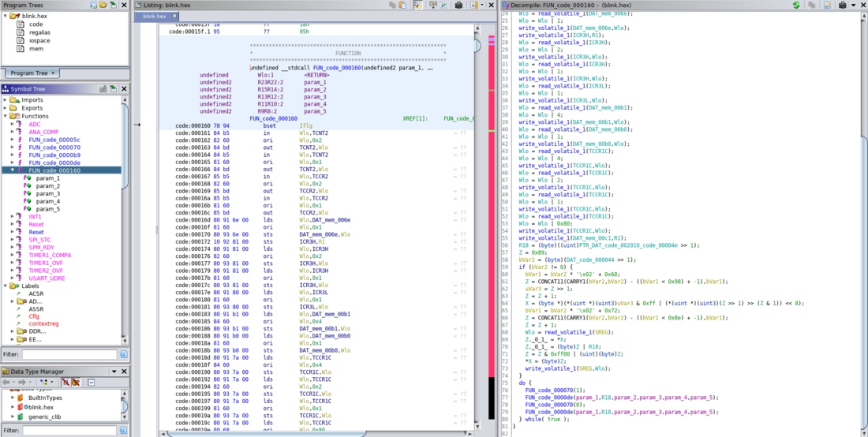Click the Decompiler re-decompile refresh icon
This screenshot has width=868, height=437.
[x=795, y=5]
